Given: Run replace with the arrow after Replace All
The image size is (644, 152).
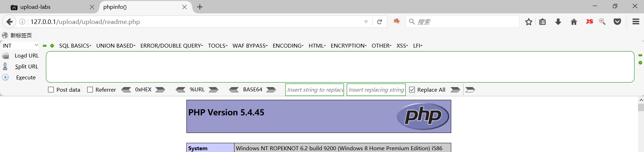Looking at the screenshot, I should 455,90.
